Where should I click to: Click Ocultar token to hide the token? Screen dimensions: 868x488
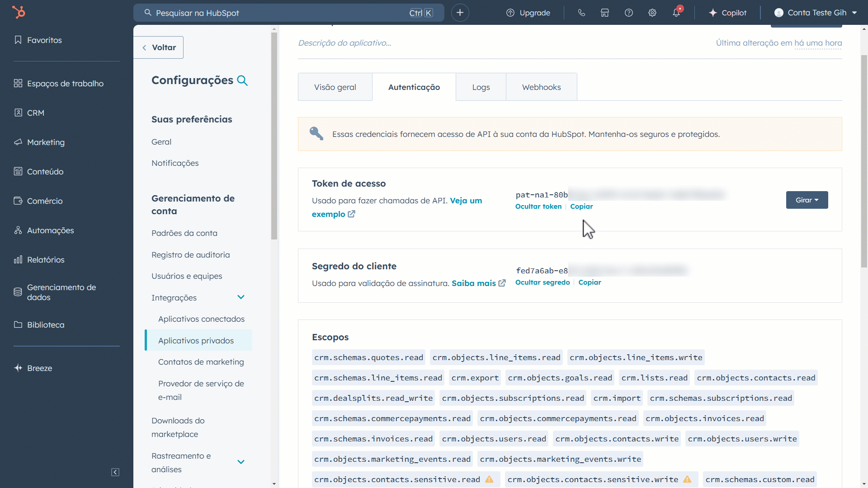tap(538, 206)
